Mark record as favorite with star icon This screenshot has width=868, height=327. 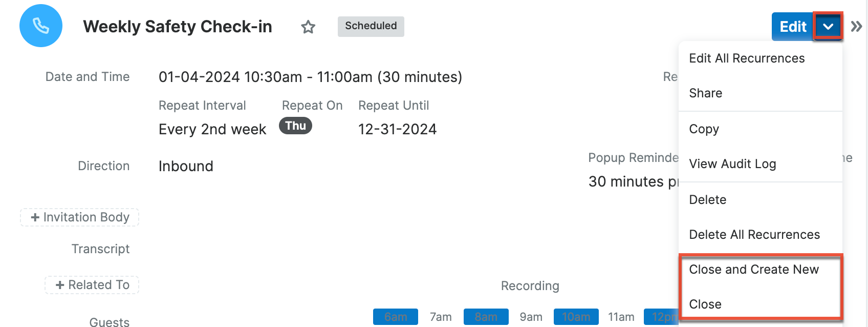[308, 27]
